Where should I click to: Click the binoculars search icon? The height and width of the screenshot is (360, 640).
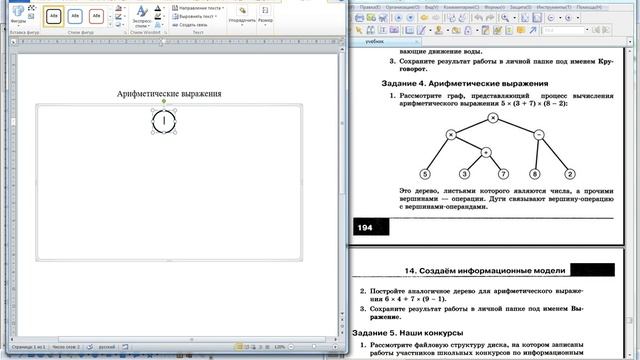click(x=371, y=30)
